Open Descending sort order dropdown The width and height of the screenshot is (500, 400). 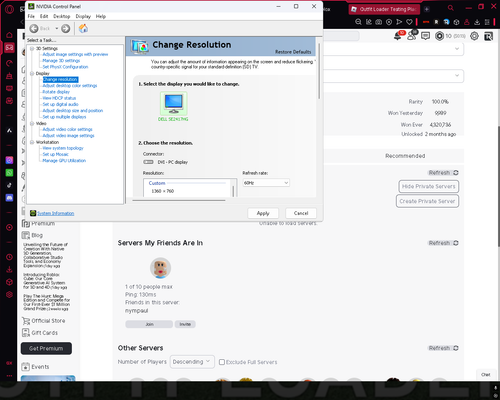coord(192,362)
